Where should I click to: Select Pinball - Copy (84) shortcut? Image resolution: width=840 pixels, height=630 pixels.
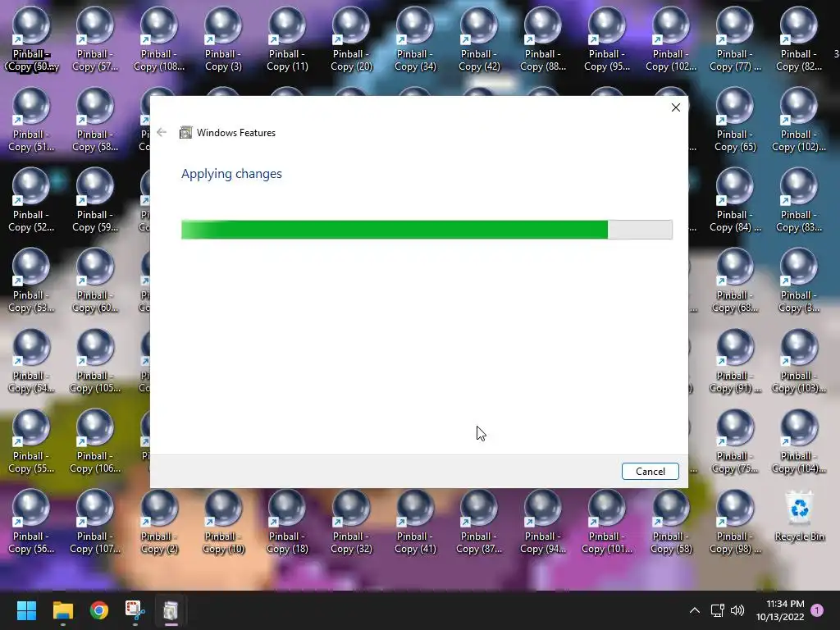tap(735, 201)
